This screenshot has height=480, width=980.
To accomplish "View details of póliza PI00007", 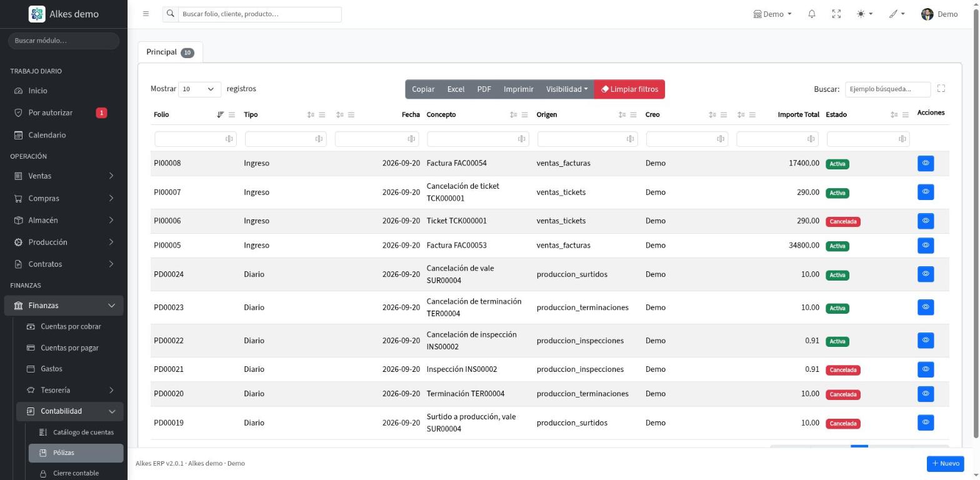I will point(926,192).
